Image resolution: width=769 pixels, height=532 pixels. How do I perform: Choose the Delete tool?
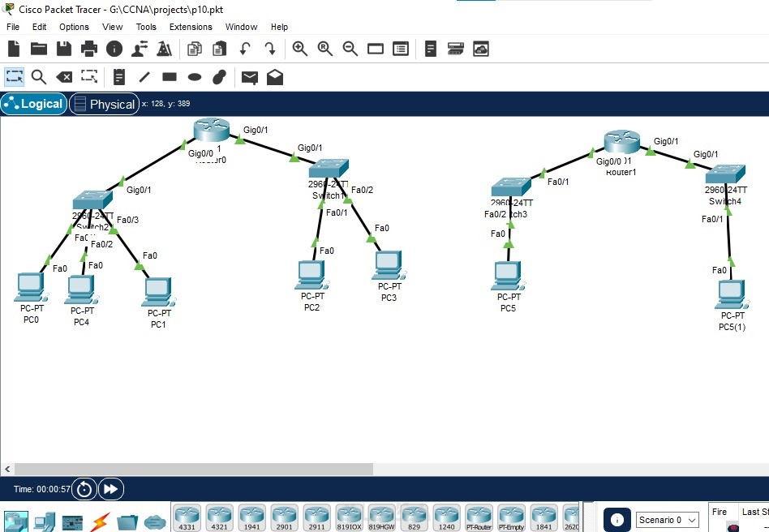point(64,77)
